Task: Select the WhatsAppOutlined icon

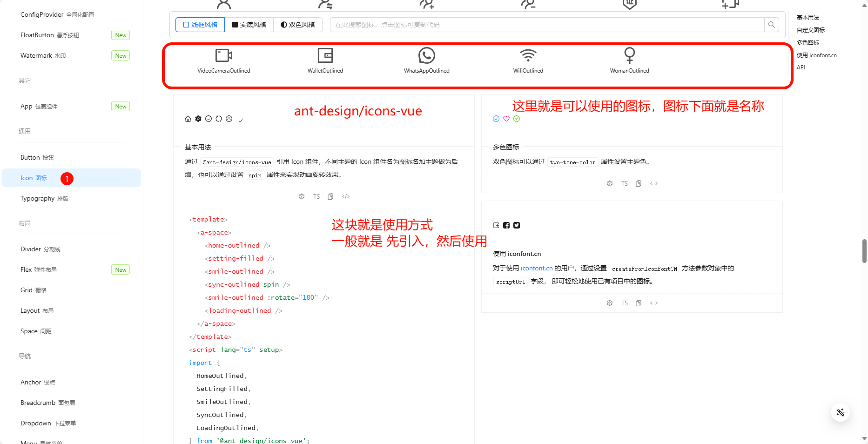Action: coord(426,61)
